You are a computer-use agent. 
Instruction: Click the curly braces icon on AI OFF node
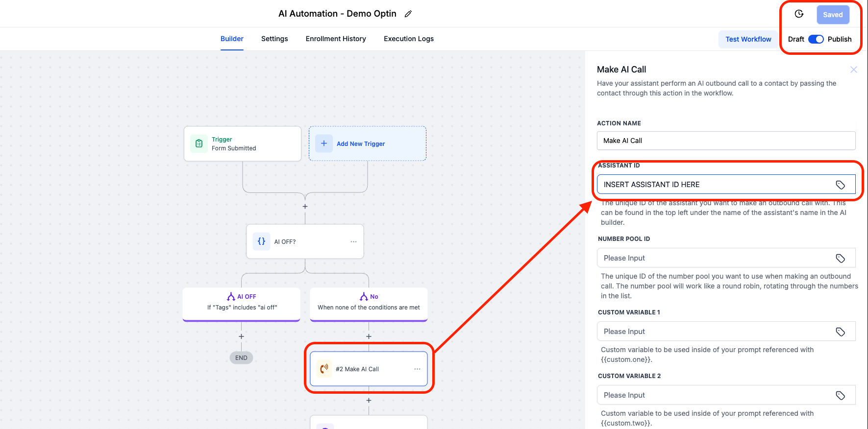pyautogui.click(x=261, y=241)
